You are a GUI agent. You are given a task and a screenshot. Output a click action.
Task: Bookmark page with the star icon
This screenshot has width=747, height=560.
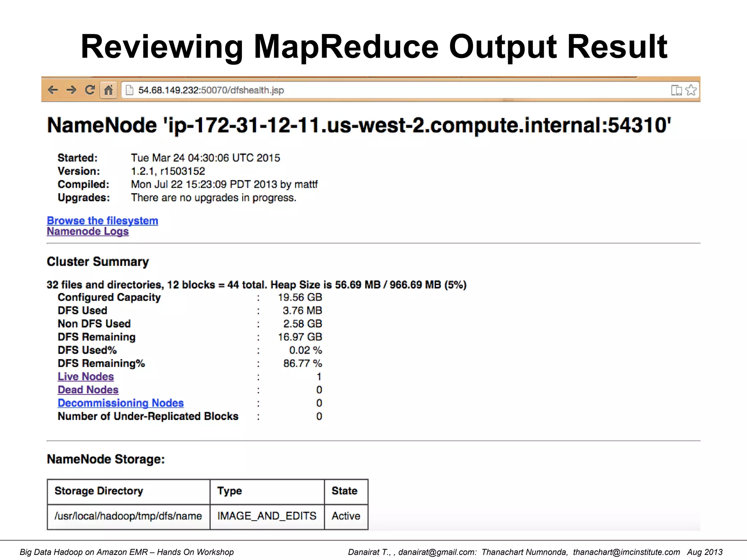(x=691, y=90)
